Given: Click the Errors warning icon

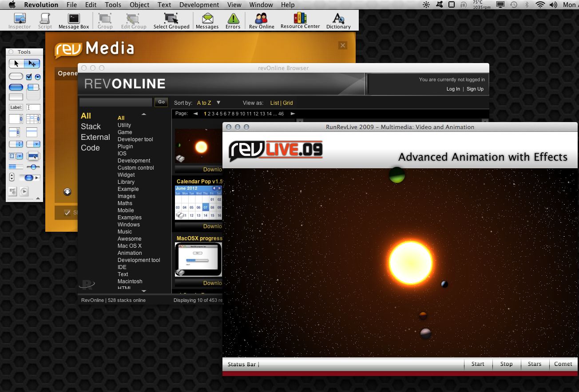Looking at the screenshot, I should point(233,20).
